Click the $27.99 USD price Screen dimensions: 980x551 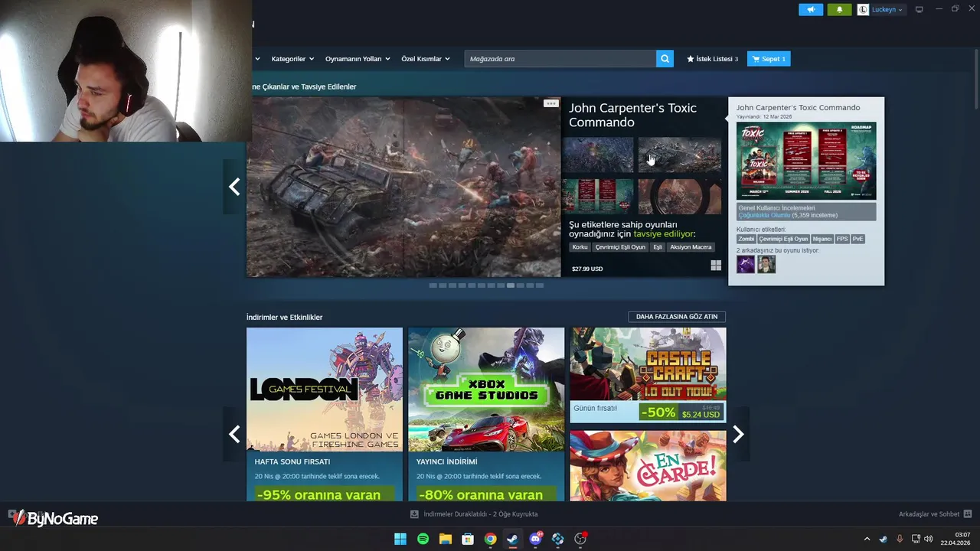[x=587, y=269]
